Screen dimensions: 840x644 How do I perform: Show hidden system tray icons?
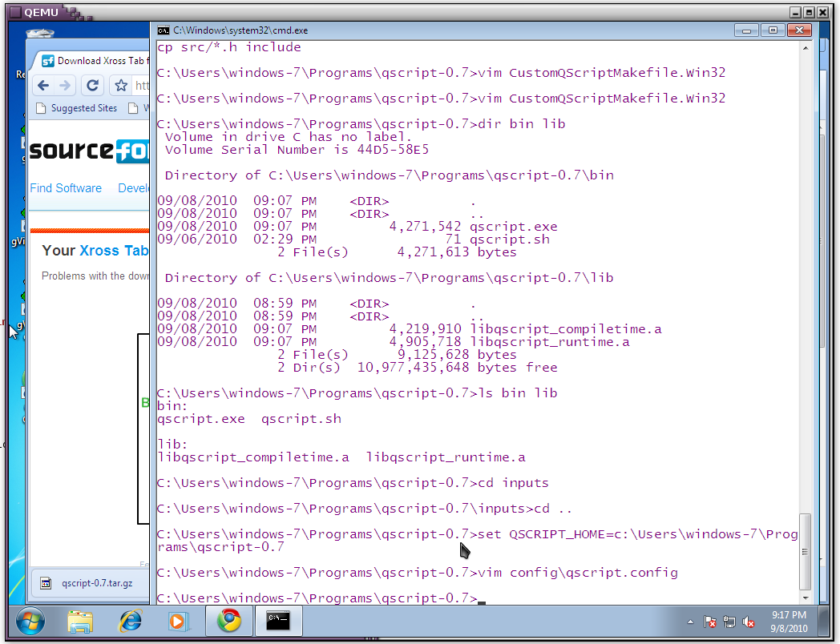690,622
